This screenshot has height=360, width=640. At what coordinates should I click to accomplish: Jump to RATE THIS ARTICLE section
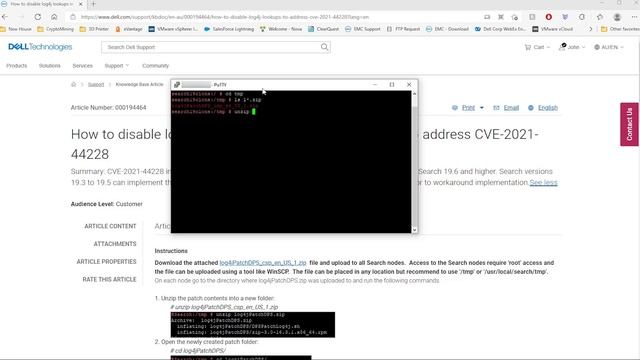[x=109, y=280]
